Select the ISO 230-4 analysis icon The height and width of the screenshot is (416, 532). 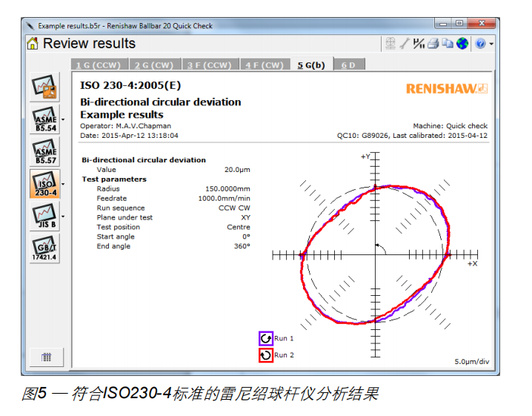pos(44,184)
